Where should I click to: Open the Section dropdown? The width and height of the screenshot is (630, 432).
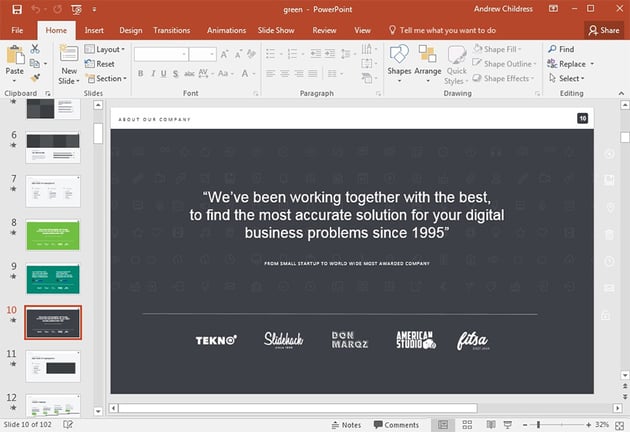[x=108, y=78]
